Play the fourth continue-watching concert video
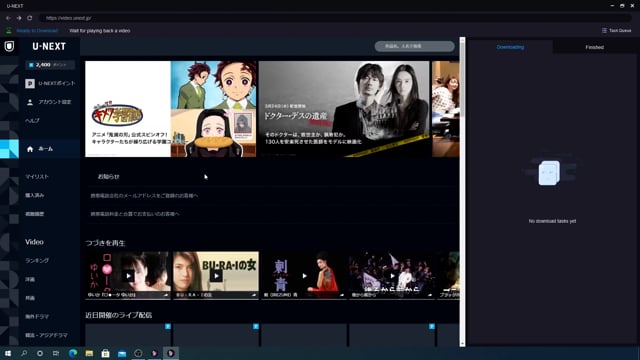 point(392,276)
